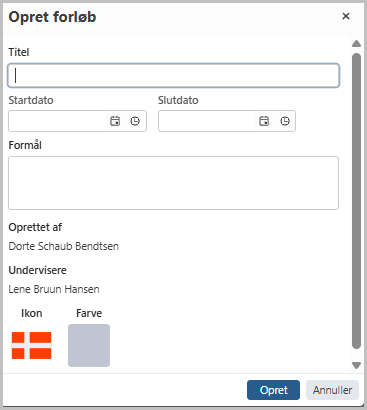Click the Opret button
Image resolution: width=367 pixels, height=410 pixels.
pyautogui.click(x=273, y=390)
